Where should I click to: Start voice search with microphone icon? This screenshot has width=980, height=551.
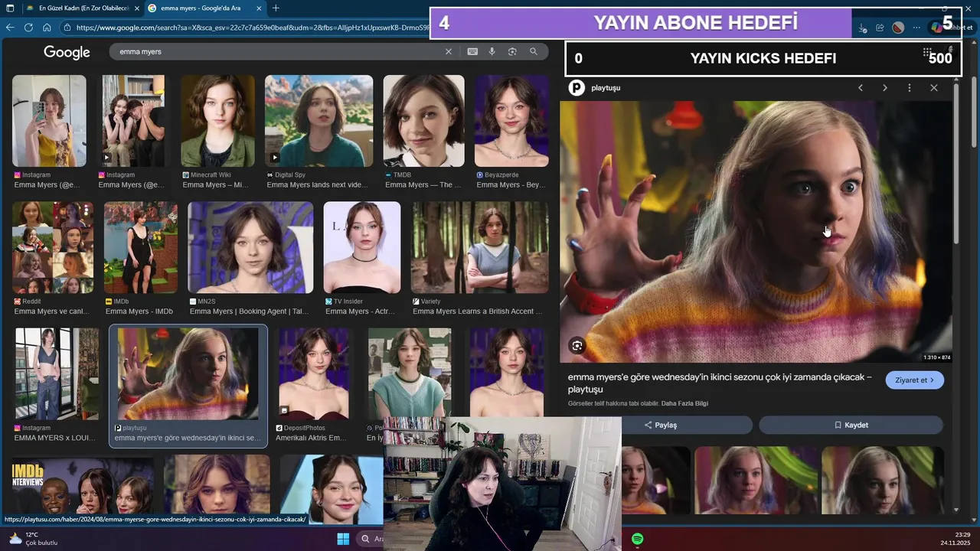492,51
